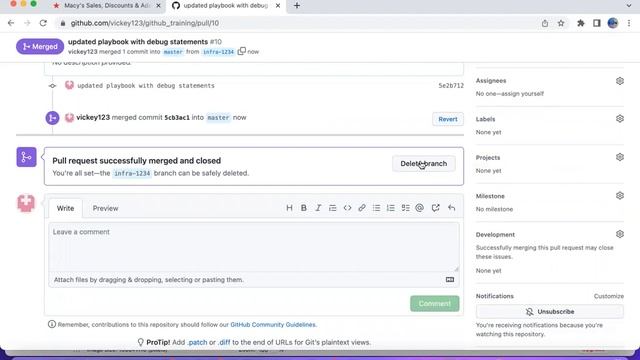Viewport: 640px width, 360px height.
Task: Click the vickey123 avatar beside the comment box
Action: pos(26,203)
